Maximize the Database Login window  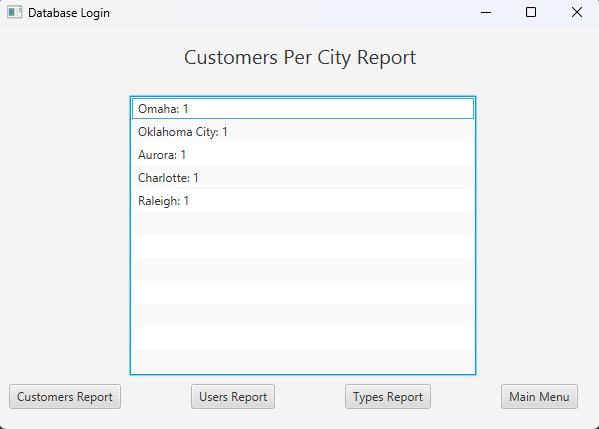pos(531,12)
